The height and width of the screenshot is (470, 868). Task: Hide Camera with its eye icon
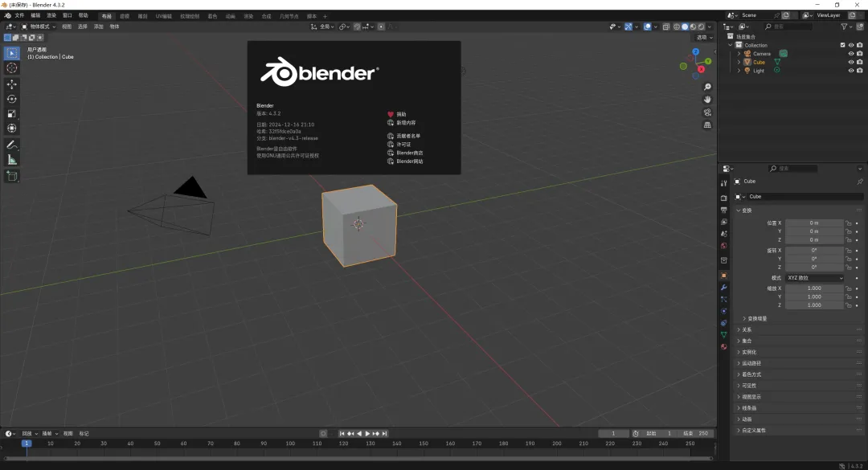[x=851, y=54]
